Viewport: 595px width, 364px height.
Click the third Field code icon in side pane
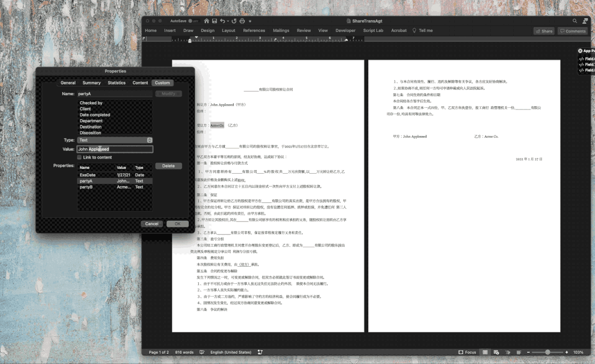pyautogui.click(x=581, y=70)
